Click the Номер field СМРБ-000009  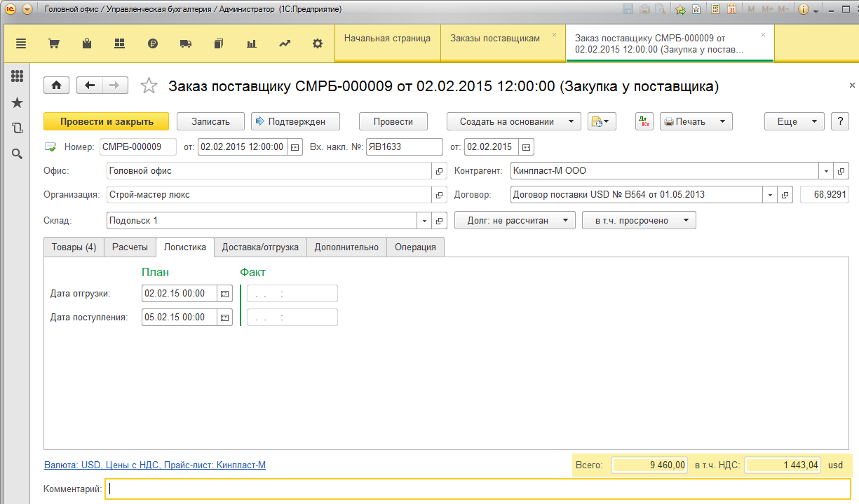[138, 147]
